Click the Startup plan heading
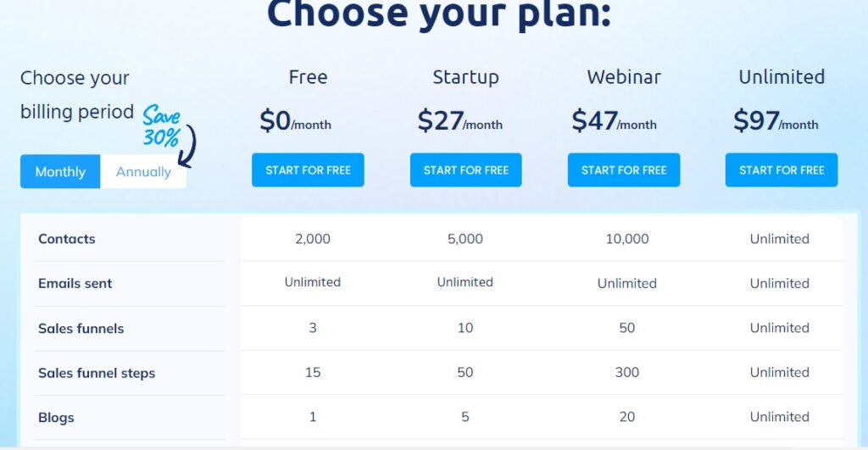 465,77
